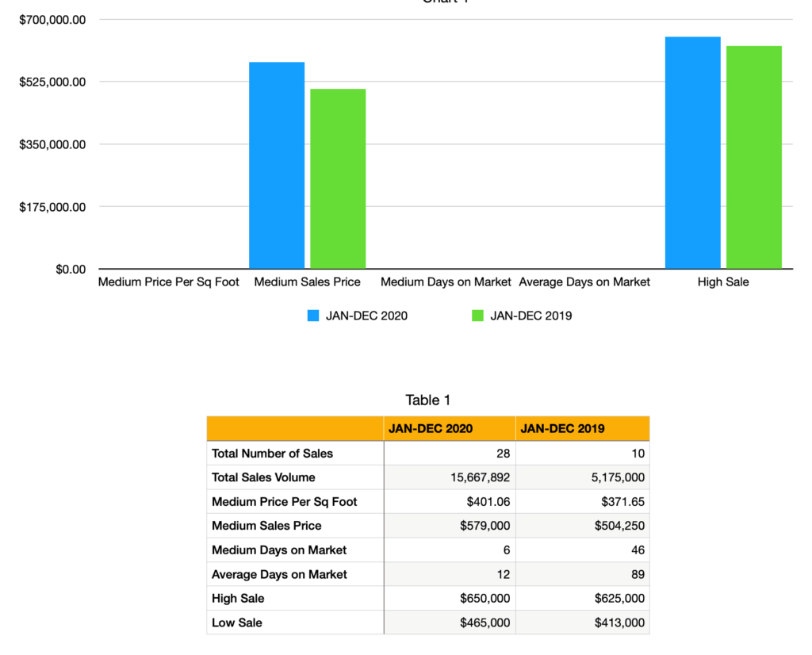
Task: Click the green JAN-DEC 2019 legend swatch
Action: coord(477,316)
